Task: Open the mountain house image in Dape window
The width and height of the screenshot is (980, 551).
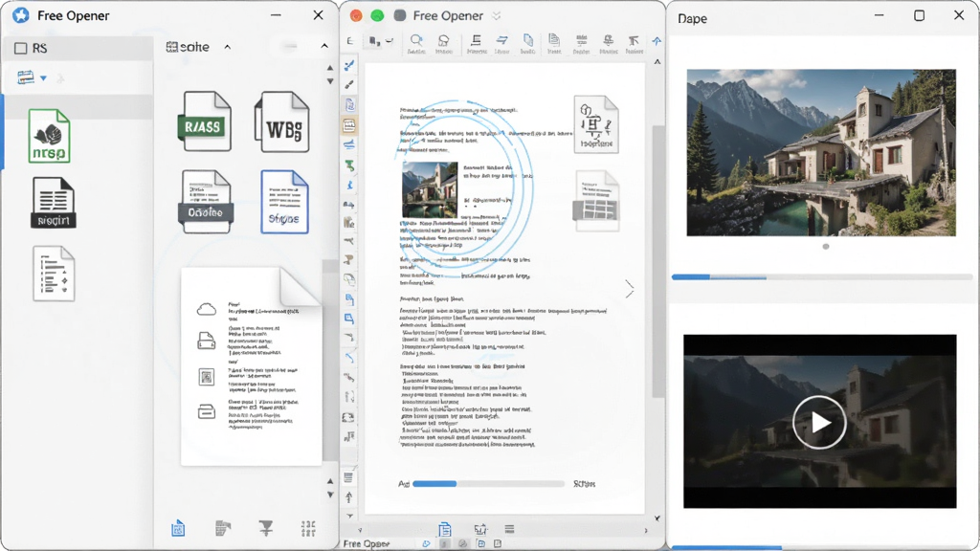Action: 821,152
